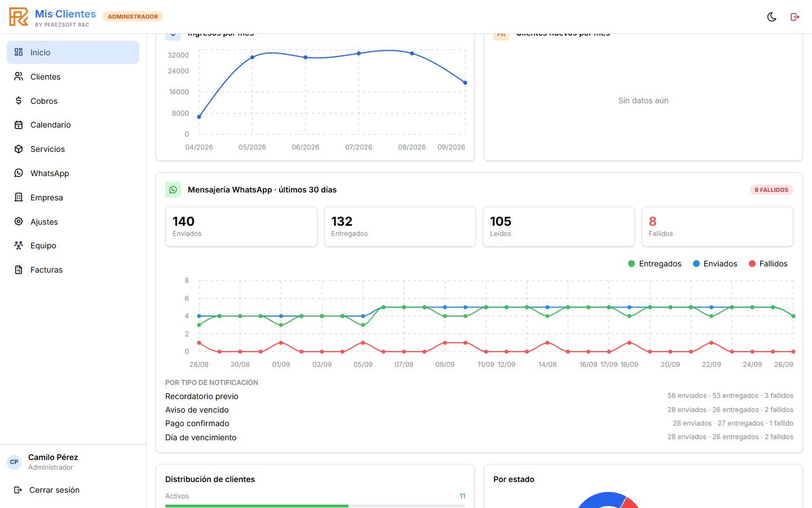Viewport: 812px width, 508px height.
Task: Click the WhatsApp icon in the sidebar
Action: pos(19,173)
